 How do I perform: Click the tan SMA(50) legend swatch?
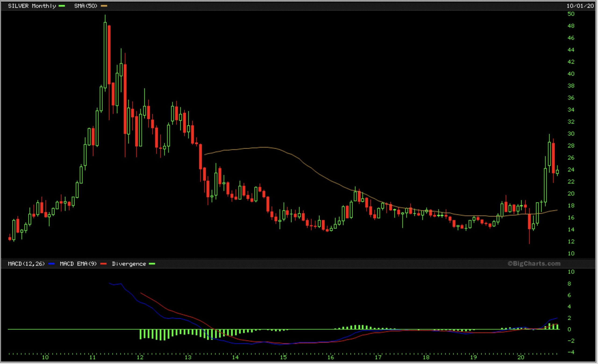pos(104,6)
